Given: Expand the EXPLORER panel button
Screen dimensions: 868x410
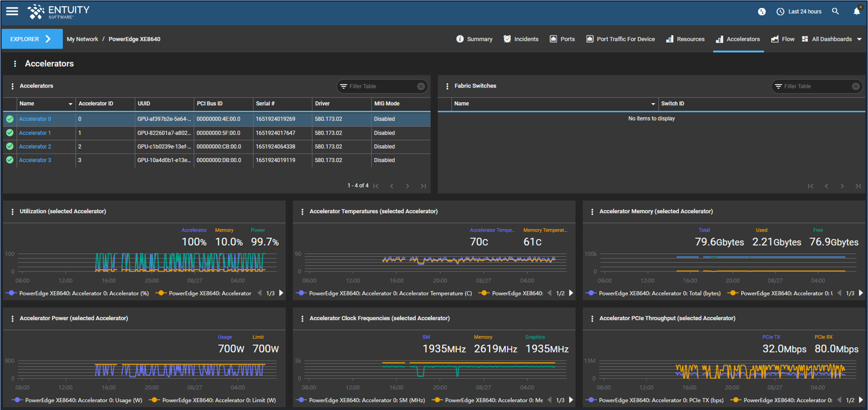Looking at the screenshot, I should pyautogui.click(x=32, y=39).
